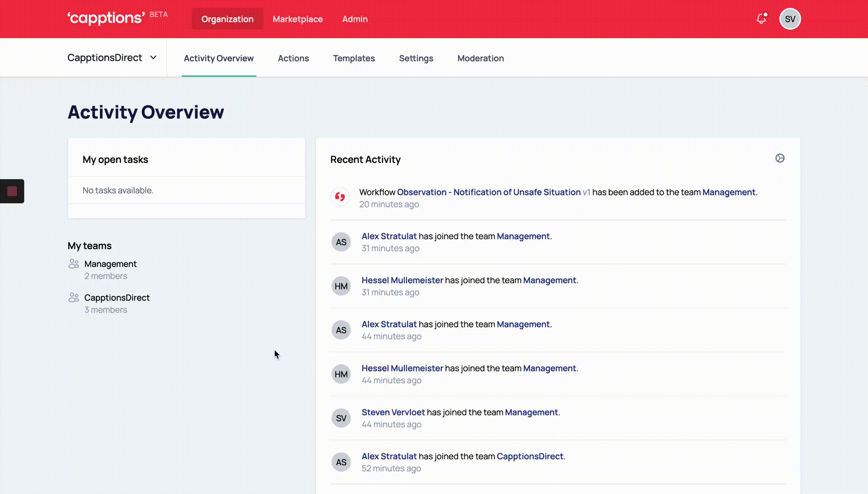Switch to Activity Overview tab
868x494 pixels.
click(x=219, y=58)
